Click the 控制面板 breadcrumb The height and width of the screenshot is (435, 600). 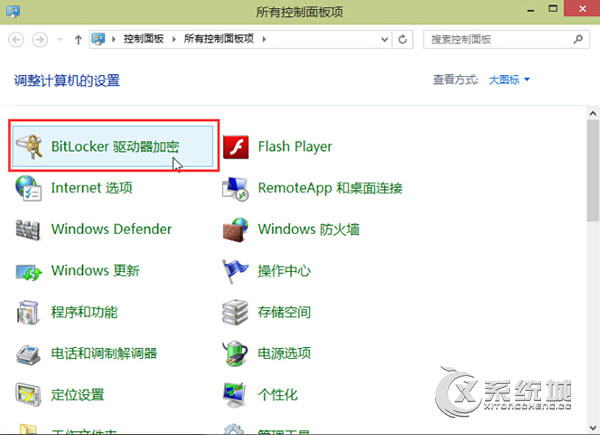click(x=143, y=39)
